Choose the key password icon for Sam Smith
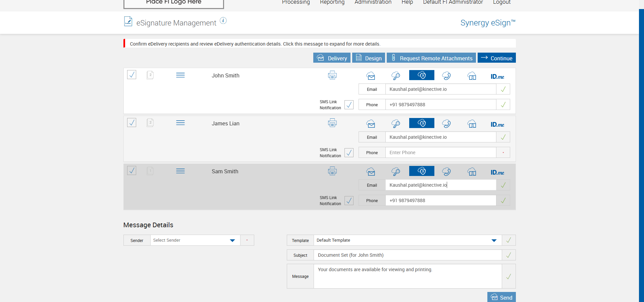The width and height of the screenshot is (644, 302). (396, 172)
